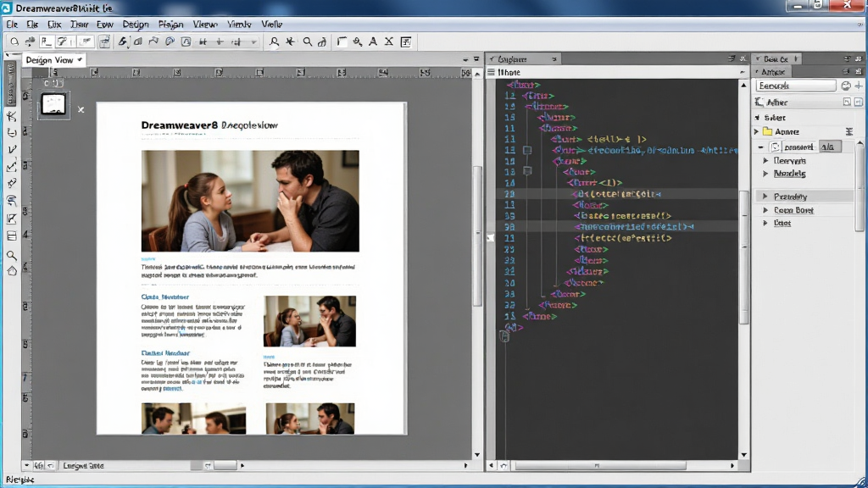This screenshot has width=868, height=488.
Task: Click the second square icon right of Ather
Action: [859, 103]
